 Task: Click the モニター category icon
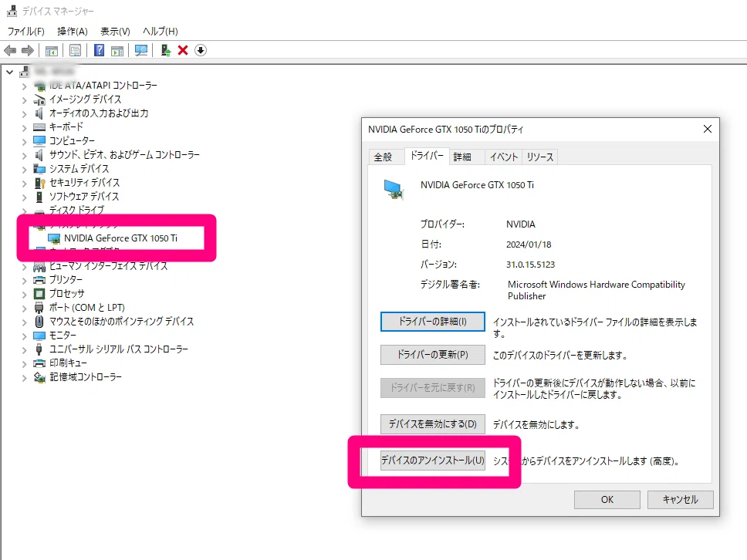[39, 336]
